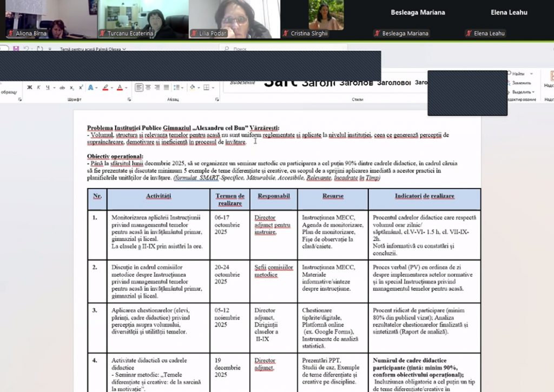Click the text effects 'A' icon
The image size is (554, 392).
tap(90, 88)
